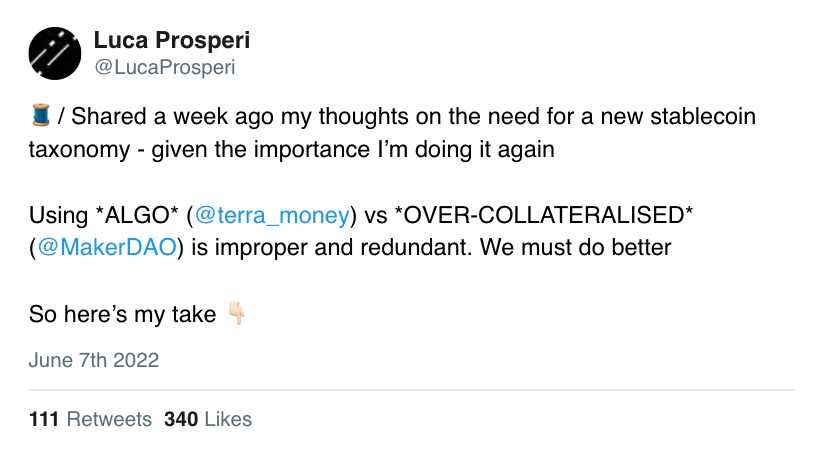
Task: Click the 111 retweet count number
Action: [44, 419]
